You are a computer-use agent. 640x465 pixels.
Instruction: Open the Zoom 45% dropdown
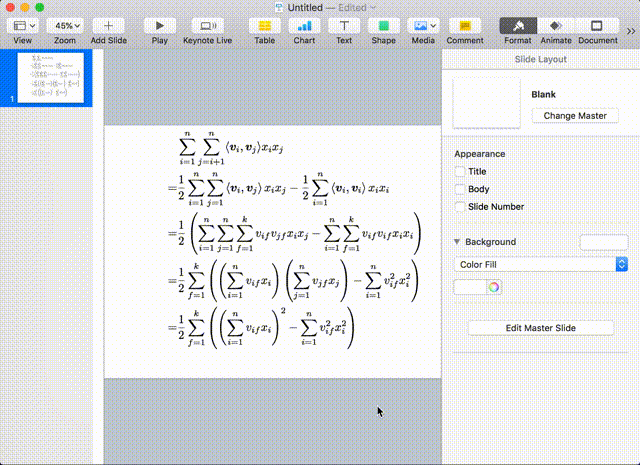(65, 25)
